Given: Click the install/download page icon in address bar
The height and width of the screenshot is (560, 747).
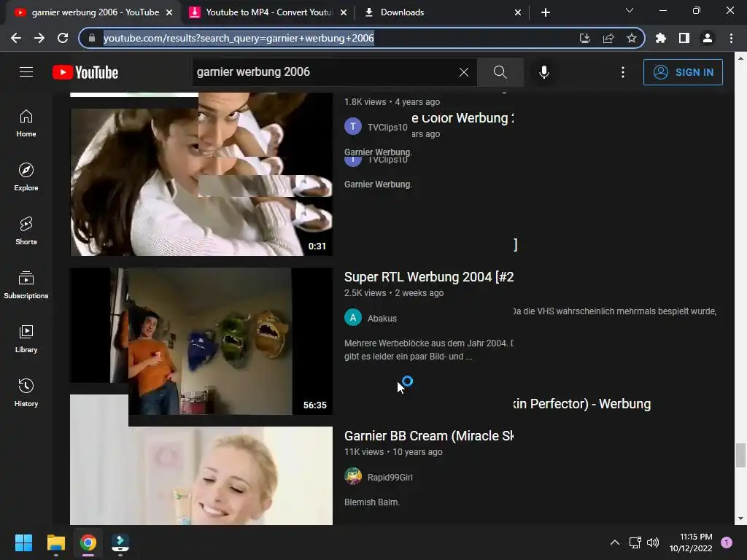Looking at the screenshot, I should [x=584, y=38].
